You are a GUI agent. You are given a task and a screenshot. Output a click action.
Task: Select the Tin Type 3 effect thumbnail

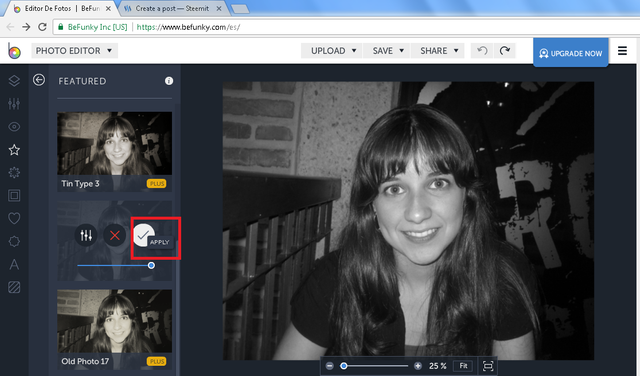[114, 151]
